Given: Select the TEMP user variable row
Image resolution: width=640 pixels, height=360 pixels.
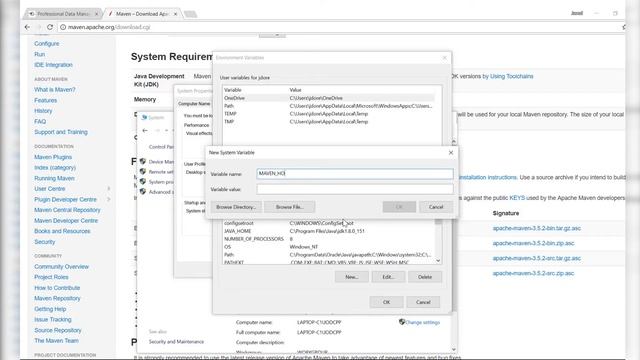Looking at the screenshot, I should tap(329, 114).
